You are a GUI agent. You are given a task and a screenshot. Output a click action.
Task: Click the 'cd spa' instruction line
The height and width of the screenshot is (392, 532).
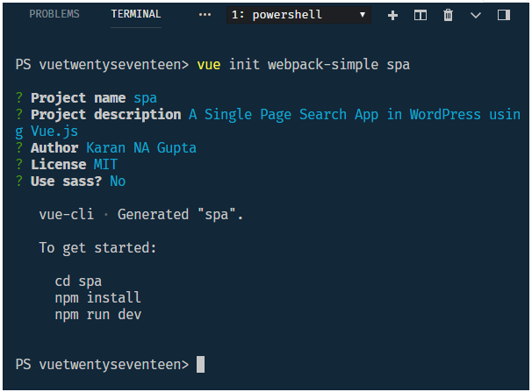click(x=77, y=282)
